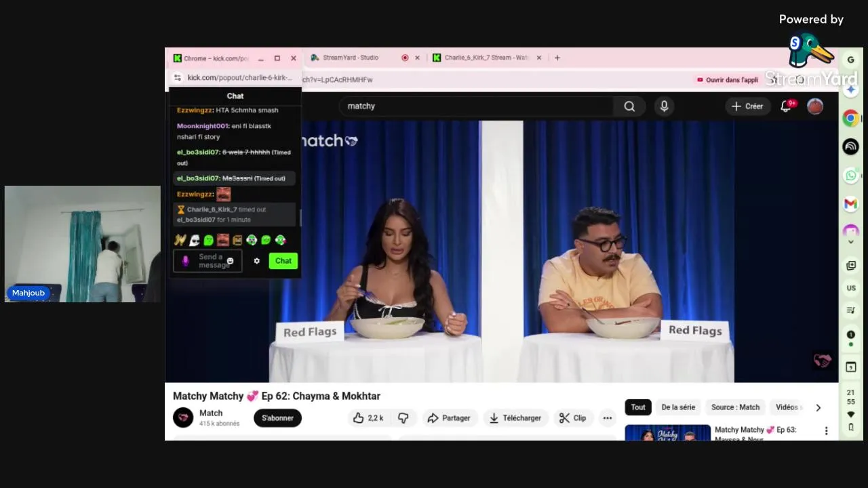Click the Match handshake watermark in video
Image resolution: width=868 pixels, height=488 pixels.
(x=822, y=361)
